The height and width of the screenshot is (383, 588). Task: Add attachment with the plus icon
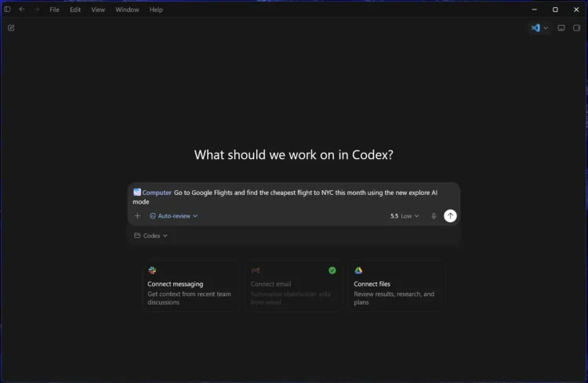click(137, 216)
